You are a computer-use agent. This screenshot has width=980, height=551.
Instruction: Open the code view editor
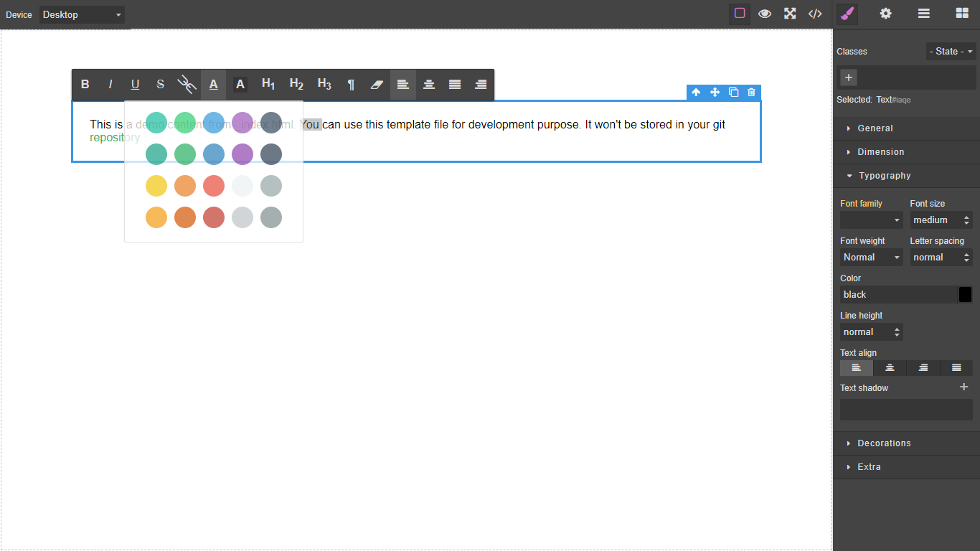[x=814, y=14]
